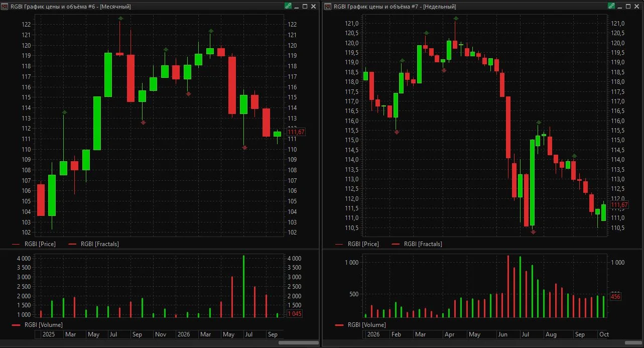Click the Oct label on the weekly time axis

pyautogui.click(x=604, y=334)
